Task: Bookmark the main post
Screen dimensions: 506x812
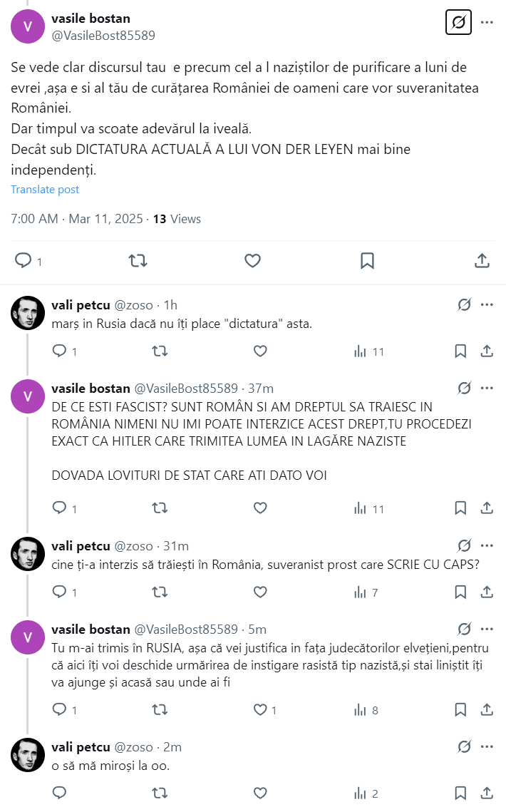Action: tap(367, 261)
